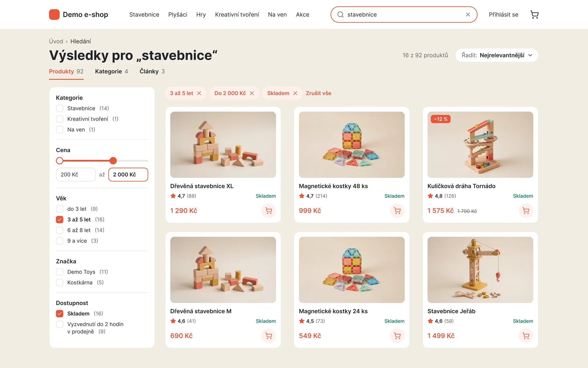
Task: Remove the 'Skladem' filter chip
Action: [x=295, y=93]
